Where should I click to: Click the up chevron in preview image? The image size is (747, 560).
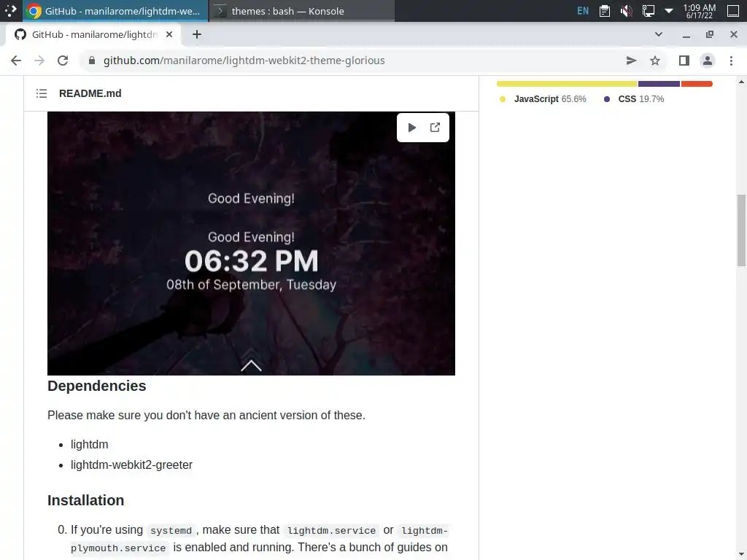click(251, 365)
